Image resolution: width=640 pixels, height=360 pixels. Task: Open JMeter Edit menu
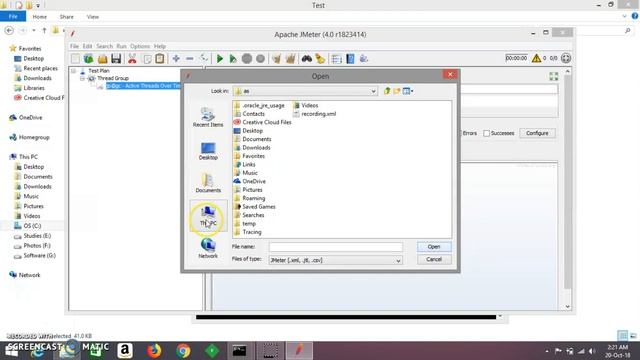click(87, 46)
